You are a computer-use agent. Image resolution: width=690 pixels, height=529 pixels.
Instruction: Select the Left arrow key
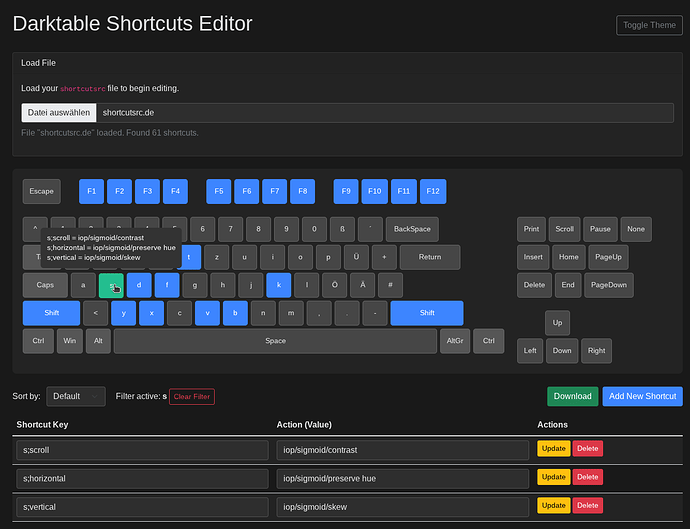coord(530,351)
